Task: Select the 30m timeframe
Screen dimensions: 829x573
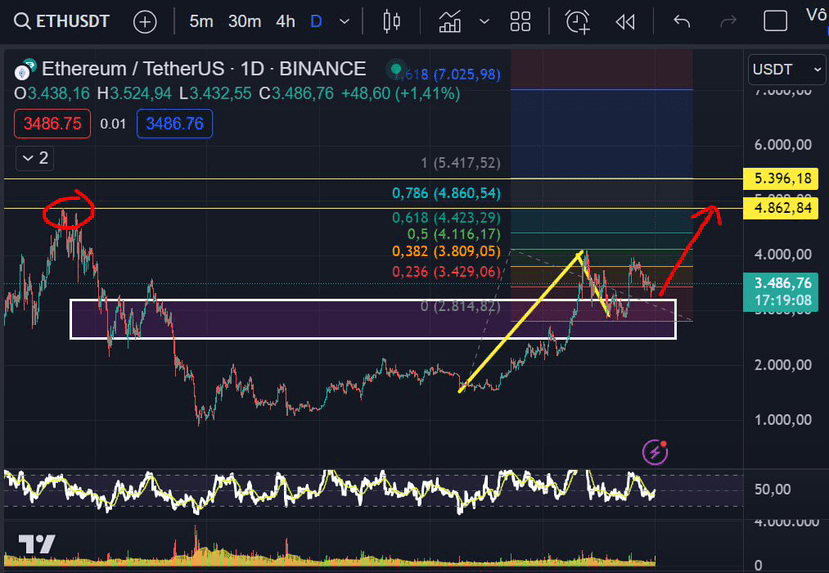Action: coord(244,22)
